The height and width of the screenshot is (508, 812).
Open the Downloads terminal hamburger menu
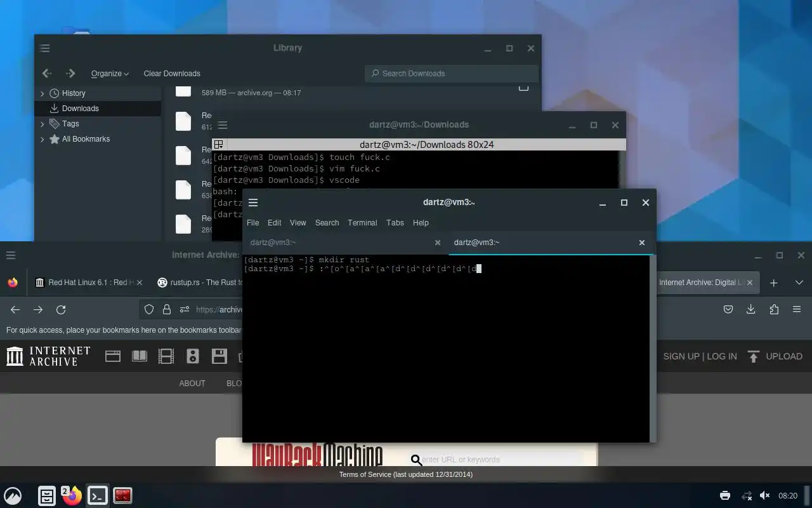(222, 125)
